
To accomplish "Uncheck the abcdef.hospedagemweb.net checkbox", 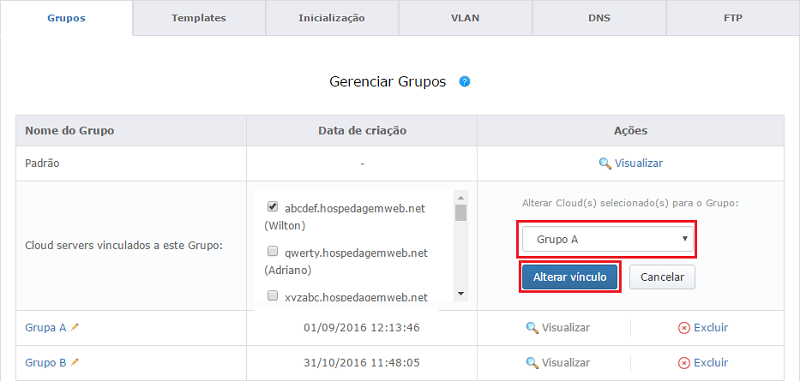I will 272,207.
